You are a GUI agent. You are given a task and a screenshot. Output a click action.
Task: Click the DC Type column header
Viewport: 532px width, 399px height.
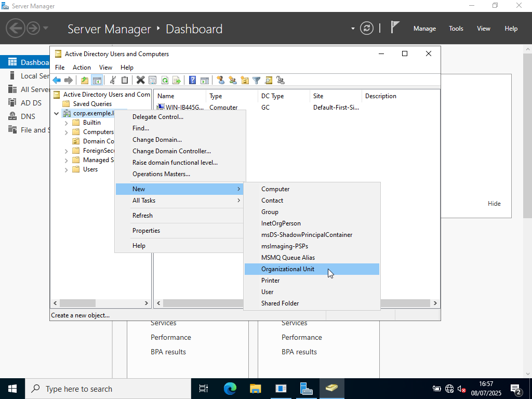pyautogui.click(x=284, y=96)
